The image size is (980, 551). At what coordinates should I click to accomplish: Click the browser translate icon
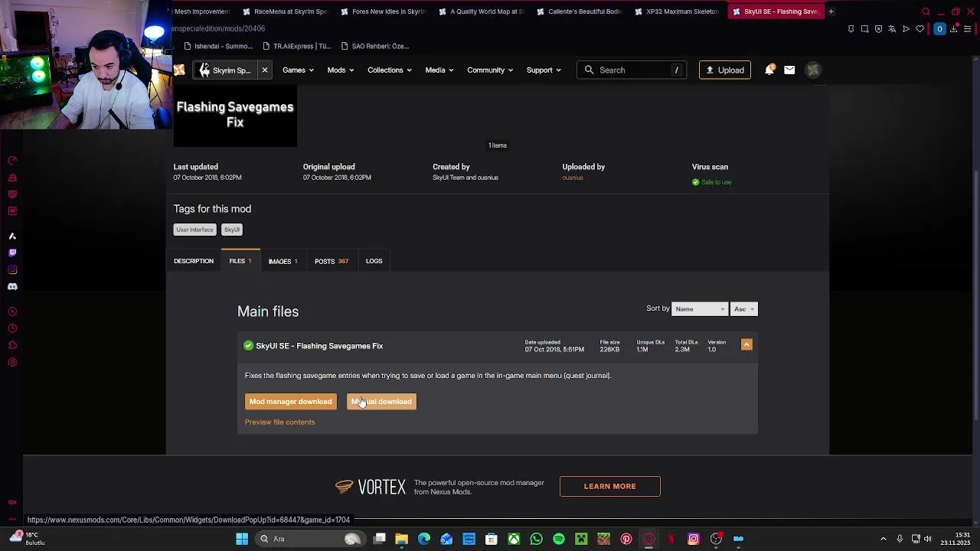[x=892, y=29]
